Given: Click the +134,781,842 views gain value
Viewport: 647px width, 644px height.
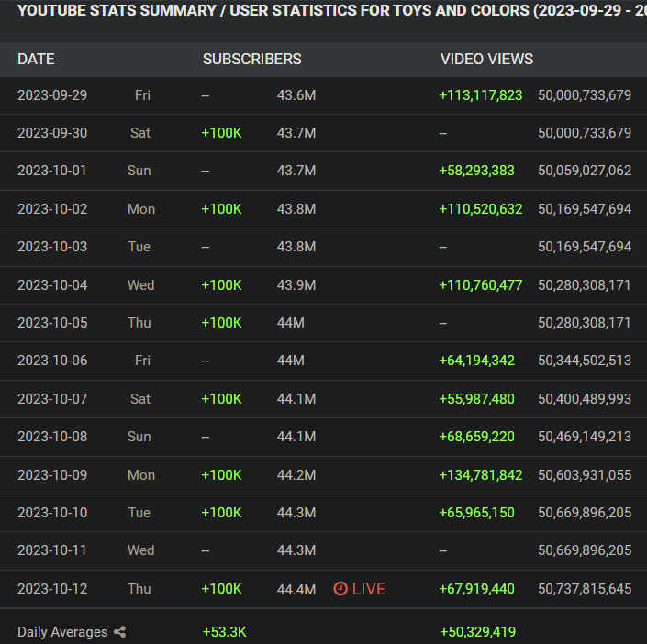Looking at the screenshot, I should click(481, 475).
